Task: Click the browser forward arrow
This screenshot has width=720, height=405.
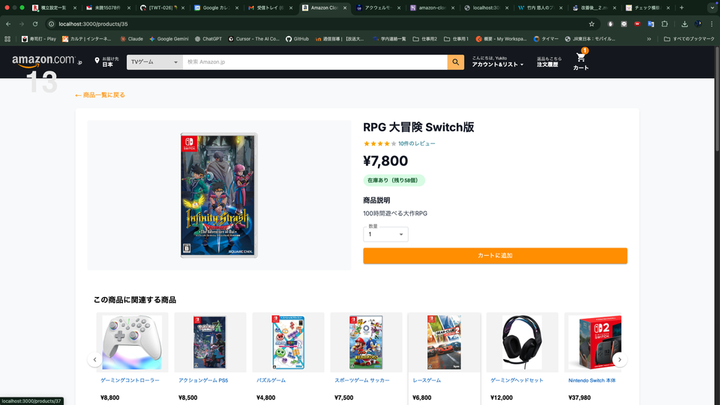Action: 22,24
